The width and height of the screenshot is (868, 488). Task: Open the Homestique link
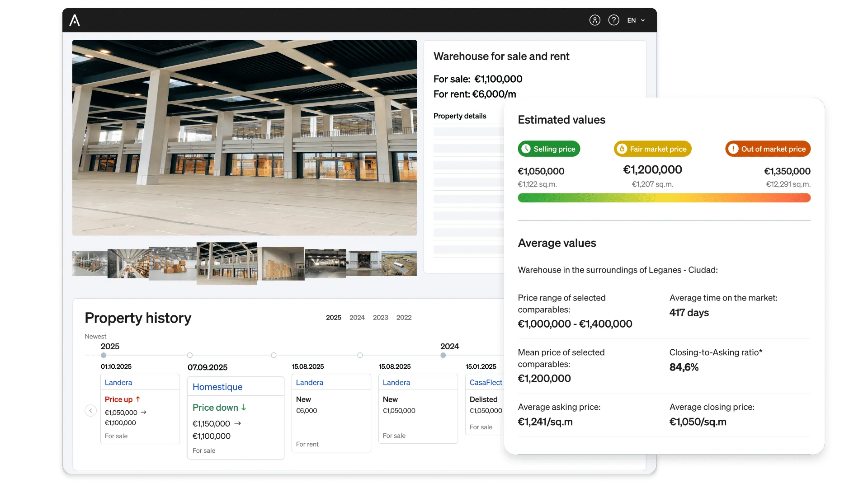point(217,387)
